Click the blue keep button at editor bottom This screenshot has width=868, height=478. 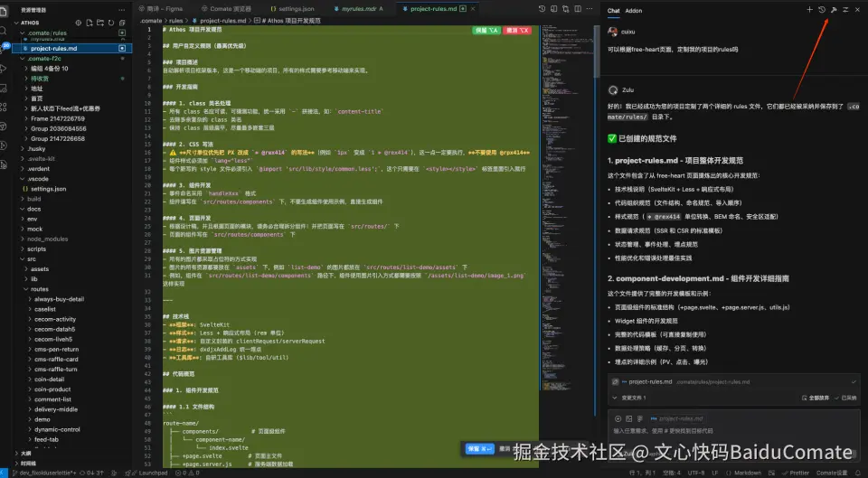click(x=479, y=449)
